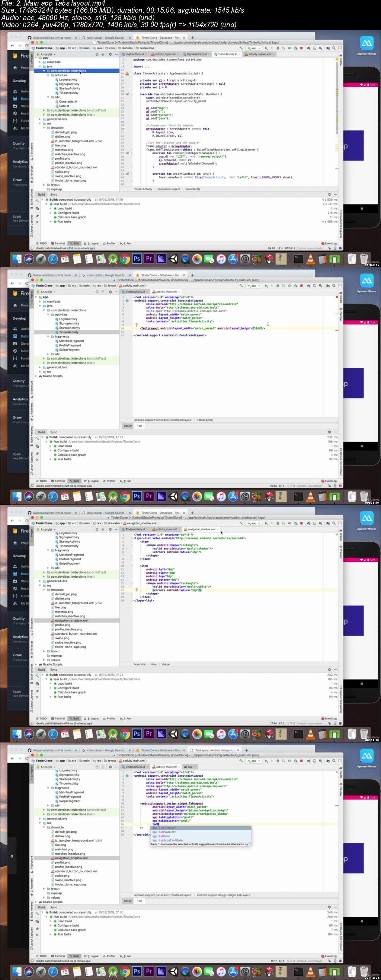
Task: Open App Store from the third frame's dock
Action: coord(233,734)
